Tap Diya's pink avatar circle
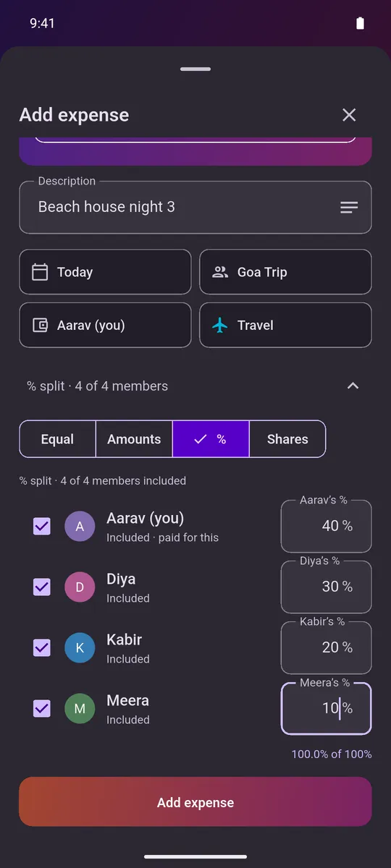This screenshot has width=391, height=868. tap(80, 587)
